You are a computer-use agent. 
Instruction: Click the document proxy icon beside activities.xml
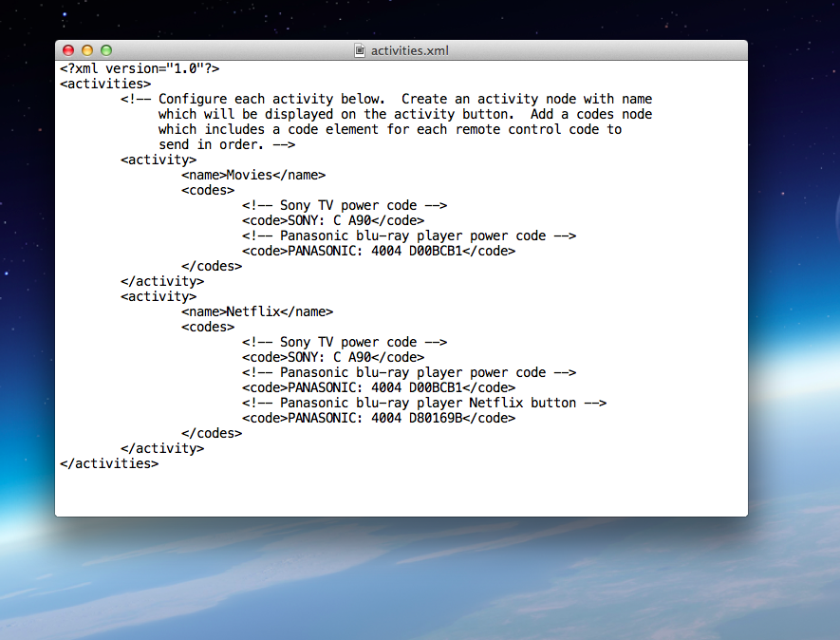pos(360,50)
